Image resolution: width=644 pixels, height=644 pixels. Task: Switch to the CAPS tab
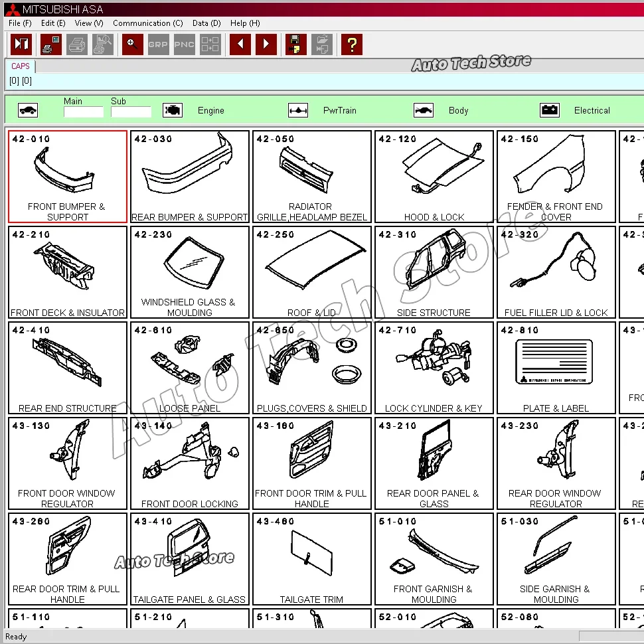pos(21,66)
